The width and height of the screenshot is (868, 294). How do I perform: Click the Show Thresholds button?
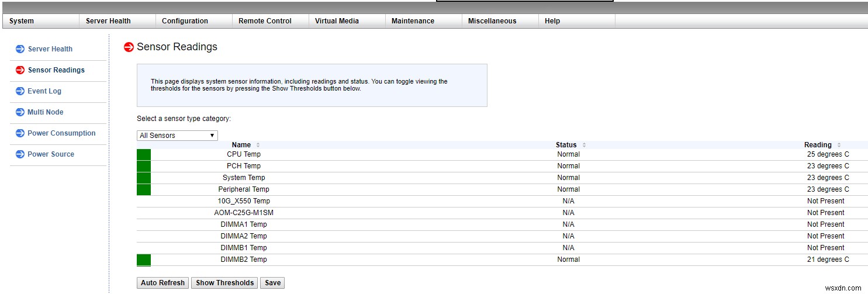point(225,283)
